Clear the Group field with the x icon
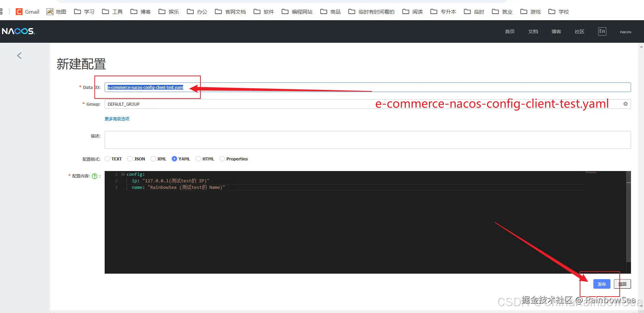 626,104
